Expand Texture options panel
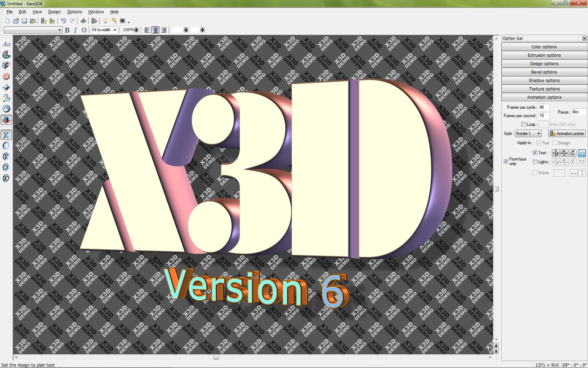 tap(544, 89)
